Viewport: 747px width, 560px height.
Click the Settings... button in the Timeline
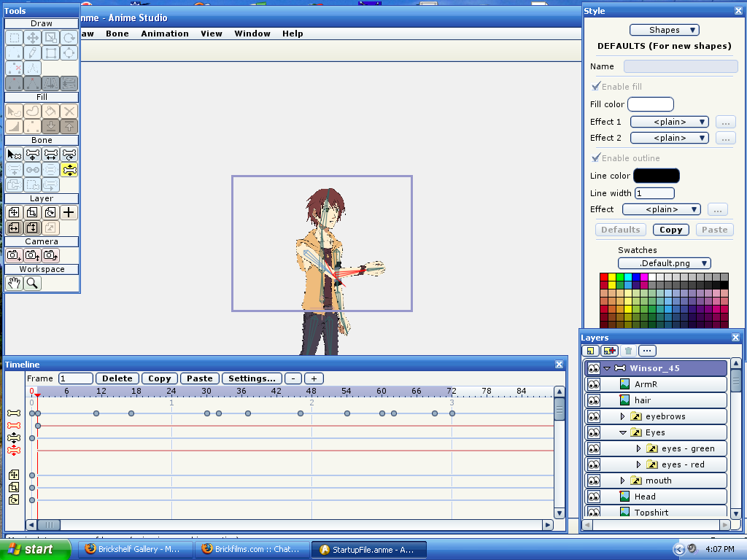coord(252,378)
